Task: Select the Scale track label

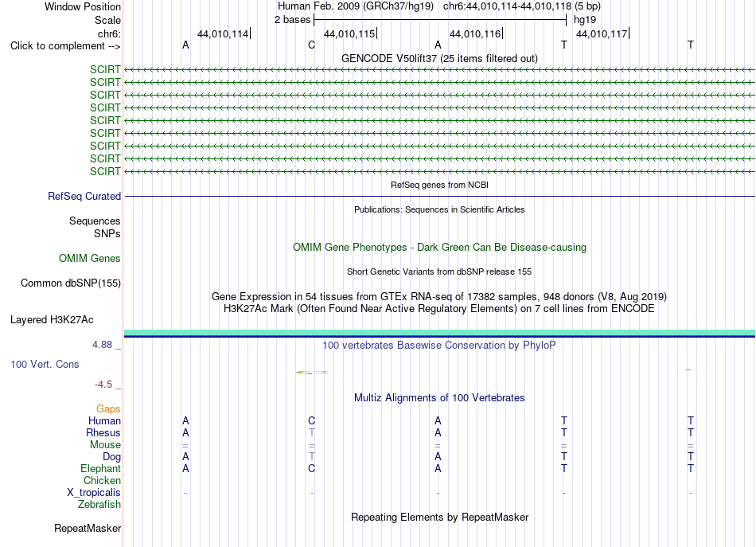Action: click(x=107, y=20)
